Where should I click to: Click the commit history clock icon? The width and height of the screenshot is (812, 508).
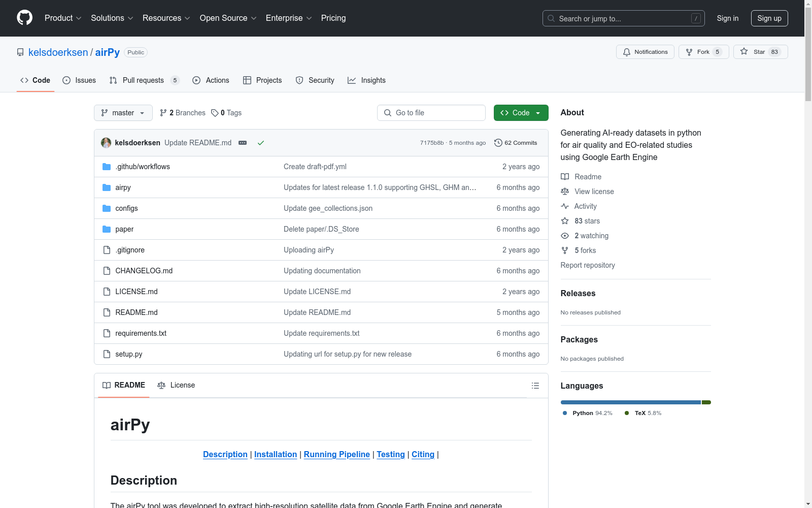click(x=498, y=143)
